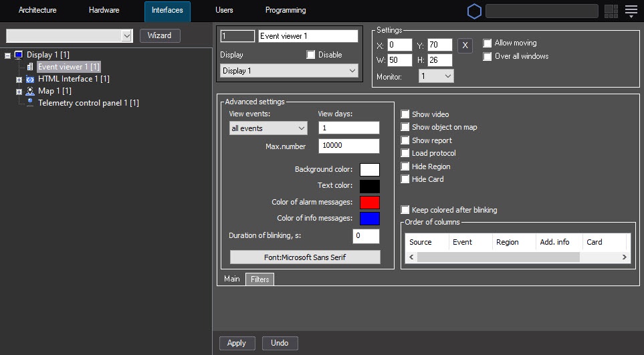Click the grid layout icon in header
The image size is (644, 355).
pos(611,11)
